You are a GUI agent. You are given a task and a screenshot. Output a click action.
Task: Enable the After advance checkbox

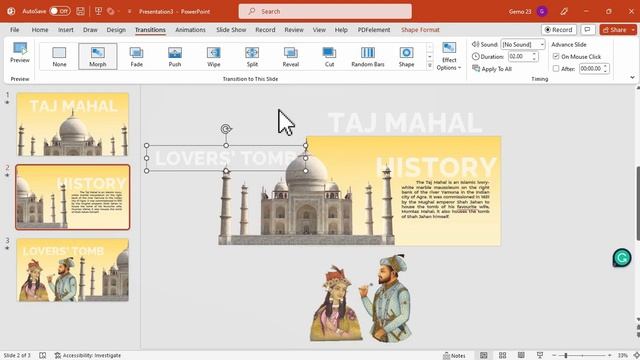556,69
